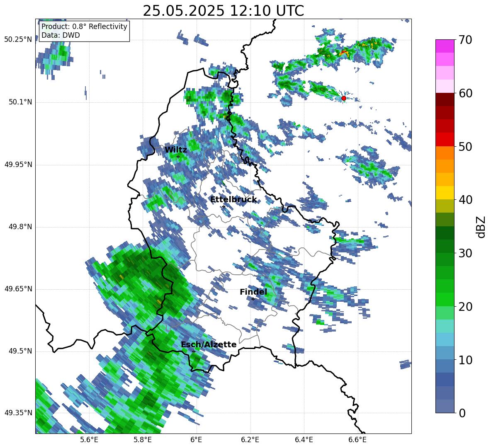Click the 20 tick on the colorbar
The image size is (491, 448).
pos(465,307)
